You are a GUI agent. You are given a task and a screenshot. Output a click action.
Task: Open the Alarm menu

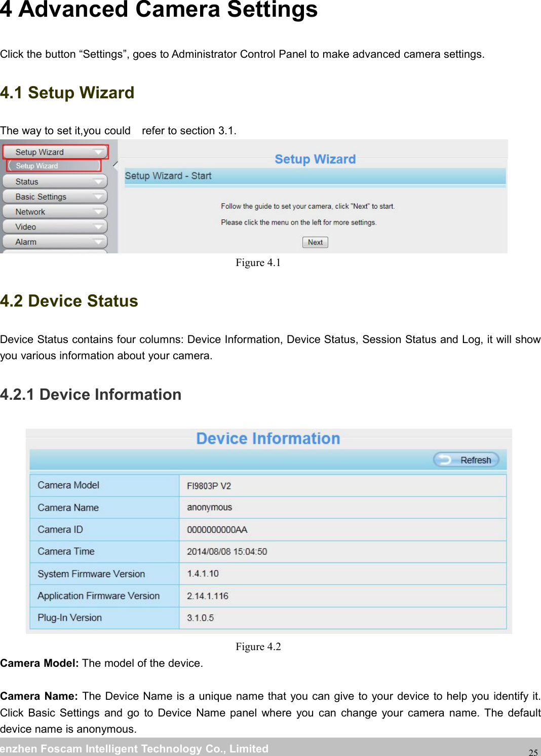[x=55, y=242]
